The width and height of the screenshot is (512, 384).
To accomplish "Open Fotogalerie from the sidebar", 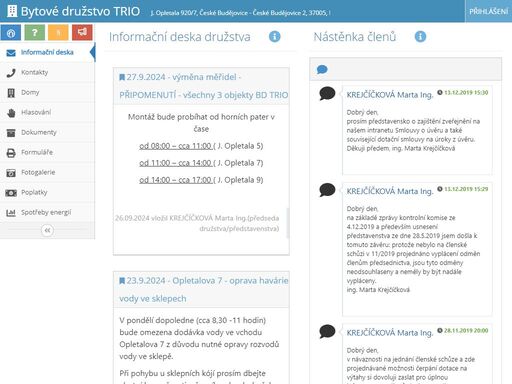I will pos(47,172).
